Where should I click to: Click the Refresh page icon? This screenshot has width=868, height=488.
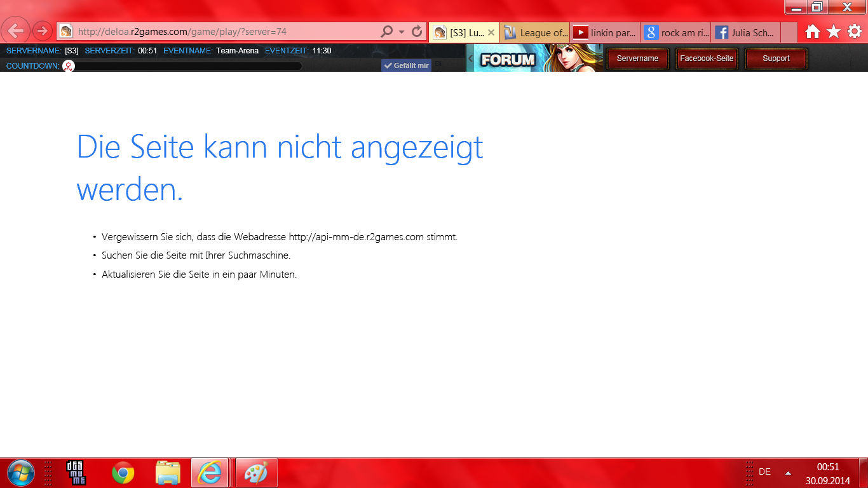417,31
